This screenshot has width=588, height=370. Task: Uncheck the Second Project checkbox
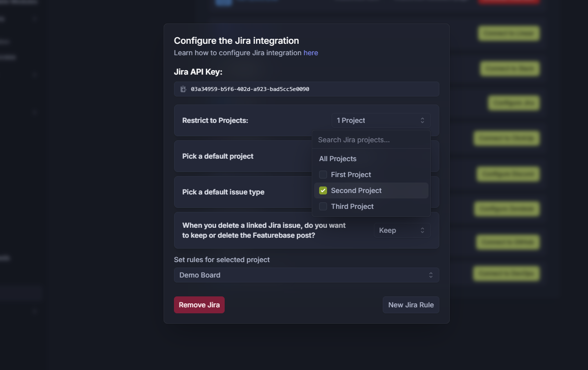323,190
